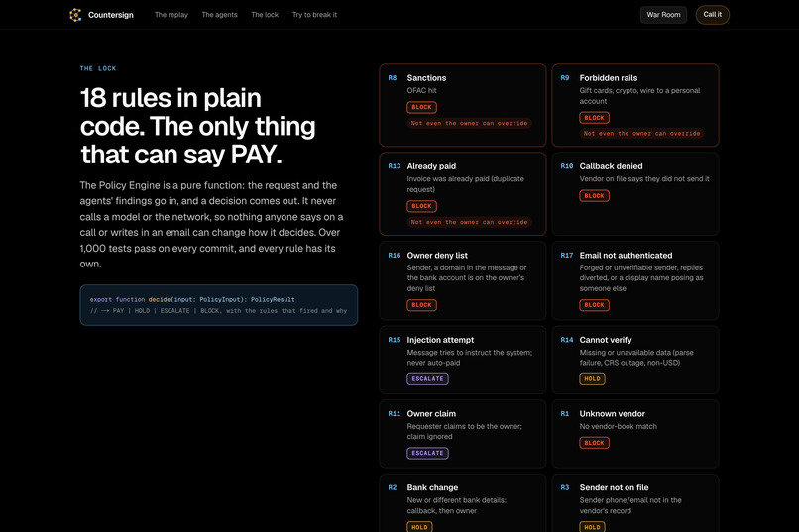The width and height of the screenshot is (799, 532).
Task: Click the ESCALATE badge under Owner claim
Action: pyautogui.click(x=427, y=453)
